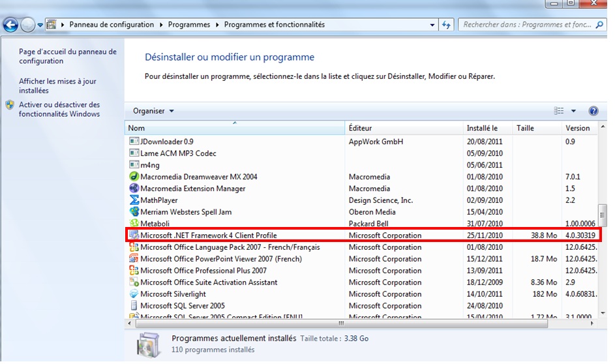The image size is (615, 364).
Task: Open 'Activer ou désactiver des fonctionnalités Windows'
Action: pos(59,109)
